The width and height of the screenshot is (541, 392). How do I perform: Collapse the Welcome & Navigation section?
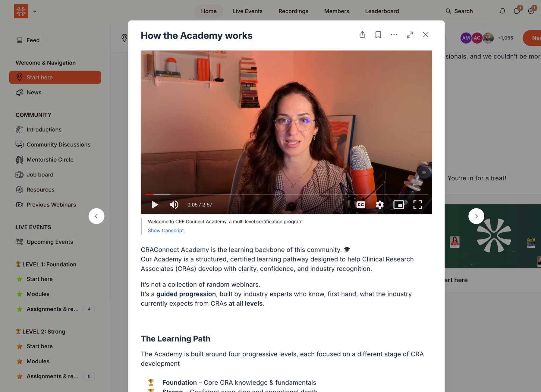(46, 63)
